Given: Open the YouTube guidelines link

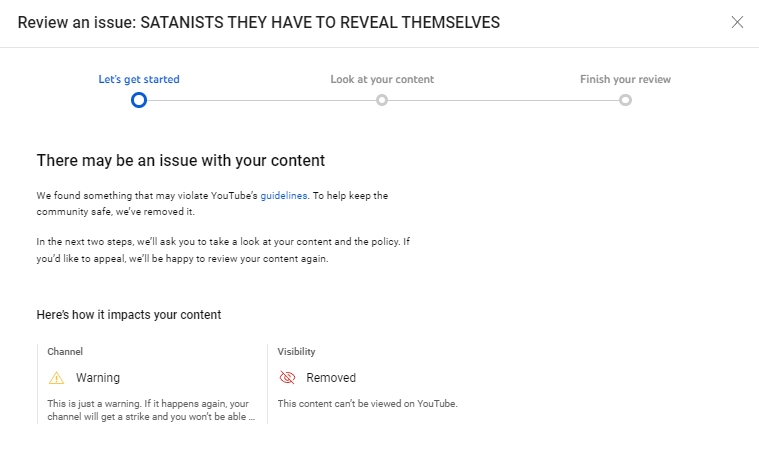Looking at the screenshot, I should [284, 196].
